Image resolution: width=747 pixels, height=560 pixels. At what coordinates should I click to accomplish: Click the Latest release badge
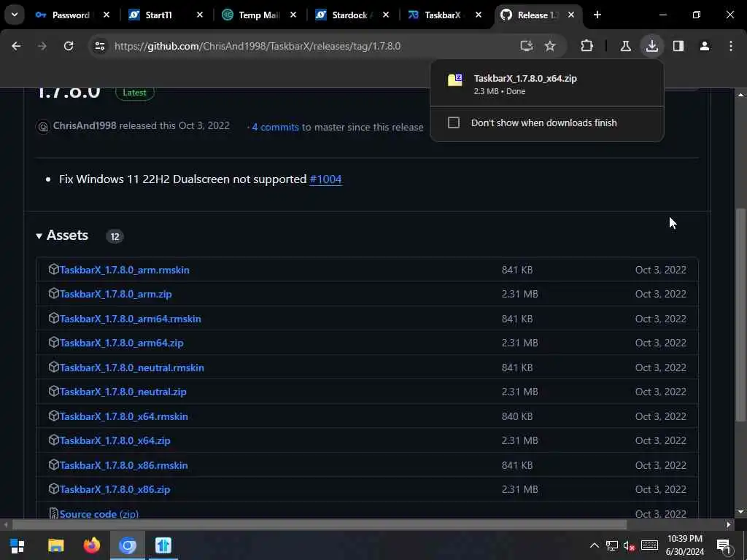[134, 93]
